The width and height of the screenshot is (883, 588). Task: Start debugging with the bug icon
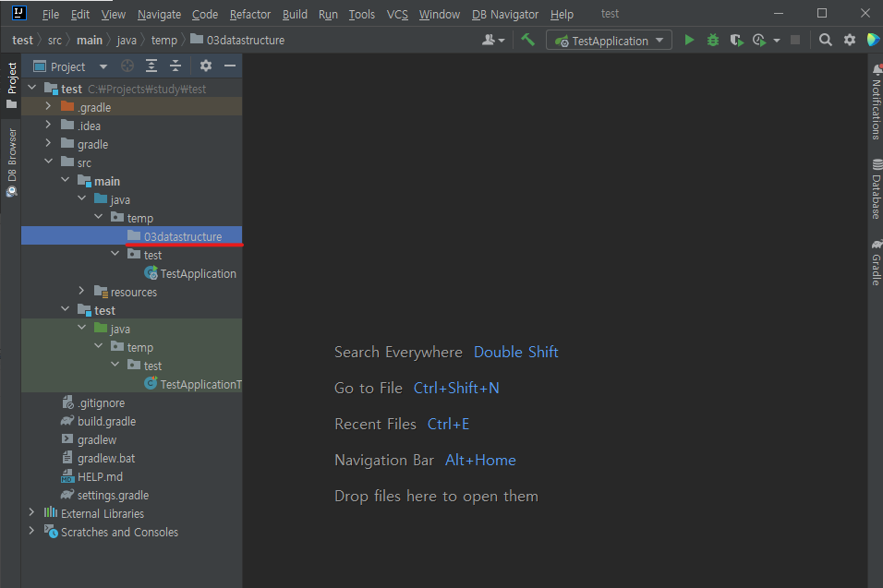pos(713,40)
